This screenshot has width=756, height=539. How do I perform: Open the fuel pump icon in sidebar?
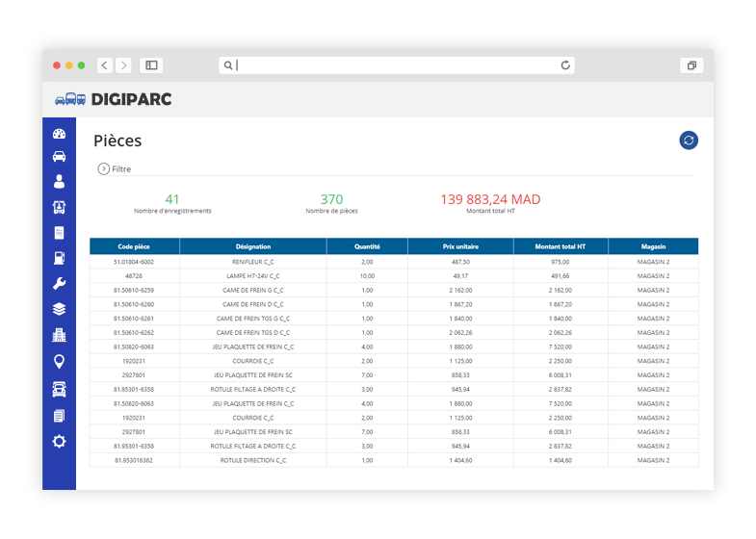pyautogui.click(x=60, y=258)
